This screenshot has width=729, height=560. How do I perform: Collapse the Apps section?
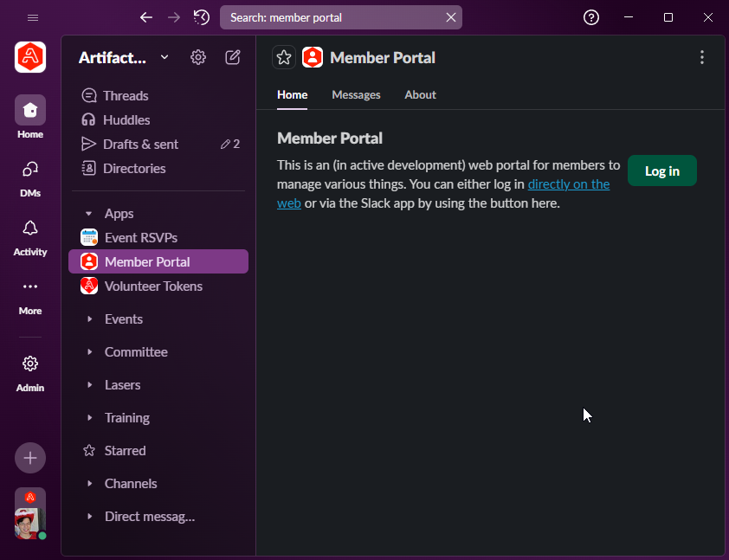point(89,213)
